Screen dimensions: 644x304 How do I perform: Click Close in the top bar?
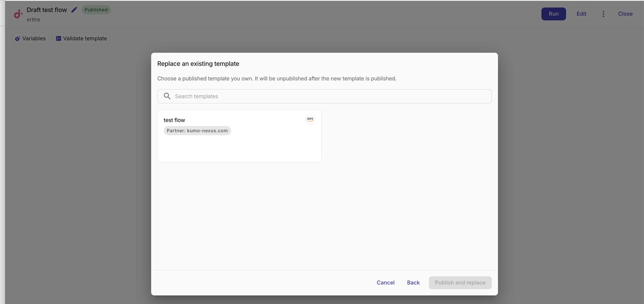pos(625,14)
